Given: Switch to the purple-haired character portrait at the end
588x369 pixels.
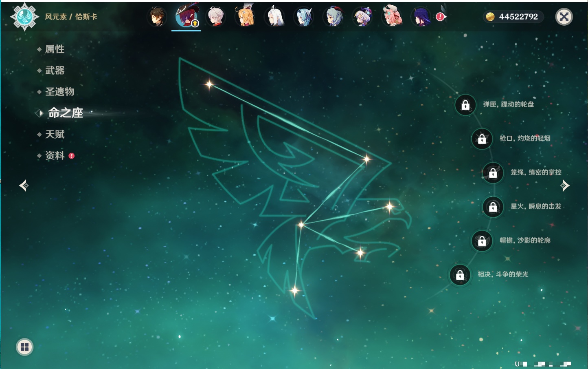Looking at the screenshot, I should (421, 17).
